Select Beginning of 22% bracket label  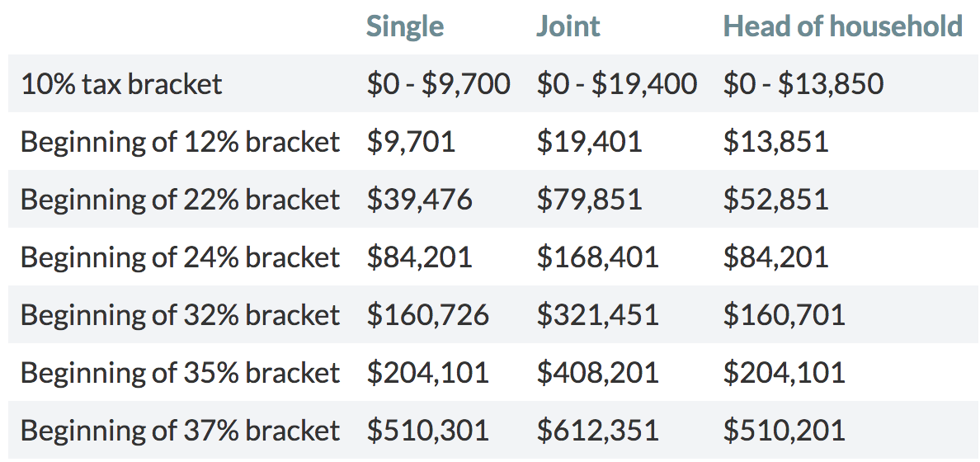(180, 200)
